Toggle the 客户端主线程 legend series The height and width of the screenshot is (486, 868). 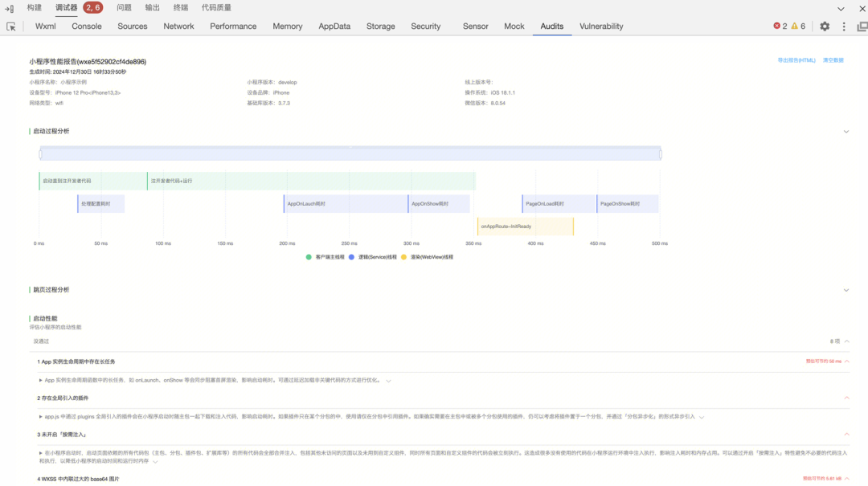[325, 257]
